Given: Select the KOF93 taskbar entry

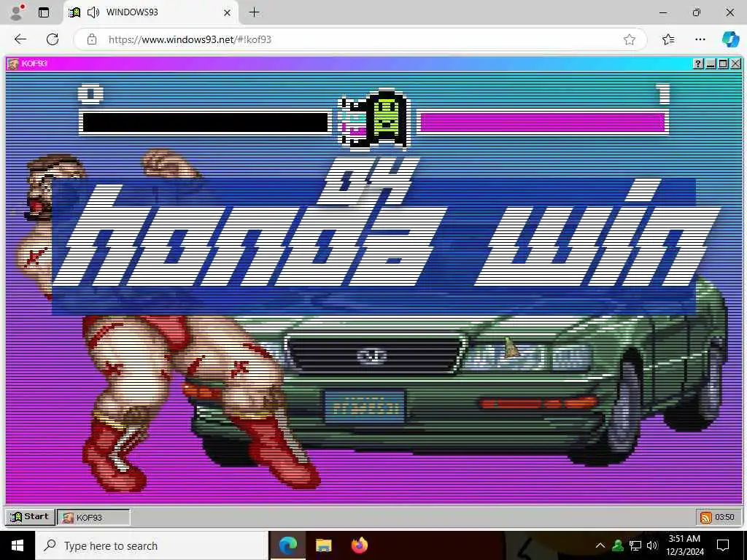Looking at the screenshot, I should 93,517.
